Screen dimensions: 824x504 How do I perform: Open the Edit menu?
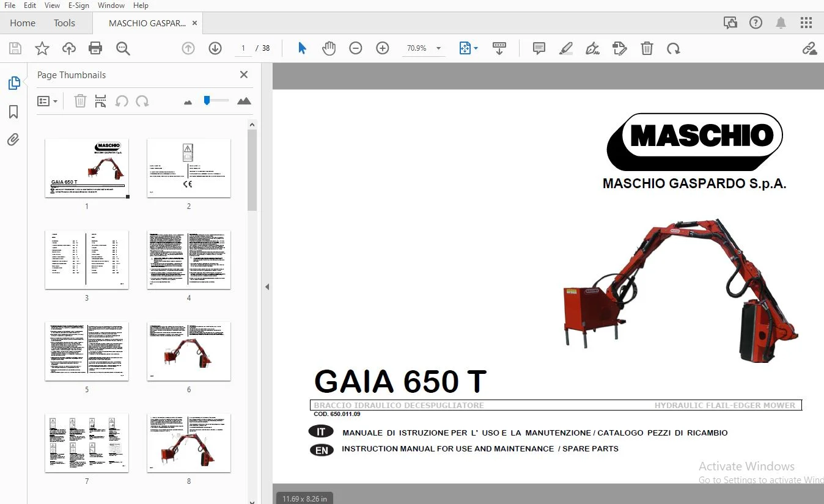coord(30,5)
